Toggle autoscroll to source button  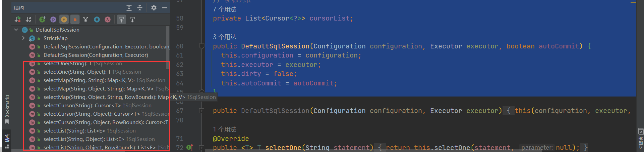click(x=121, y=20)
